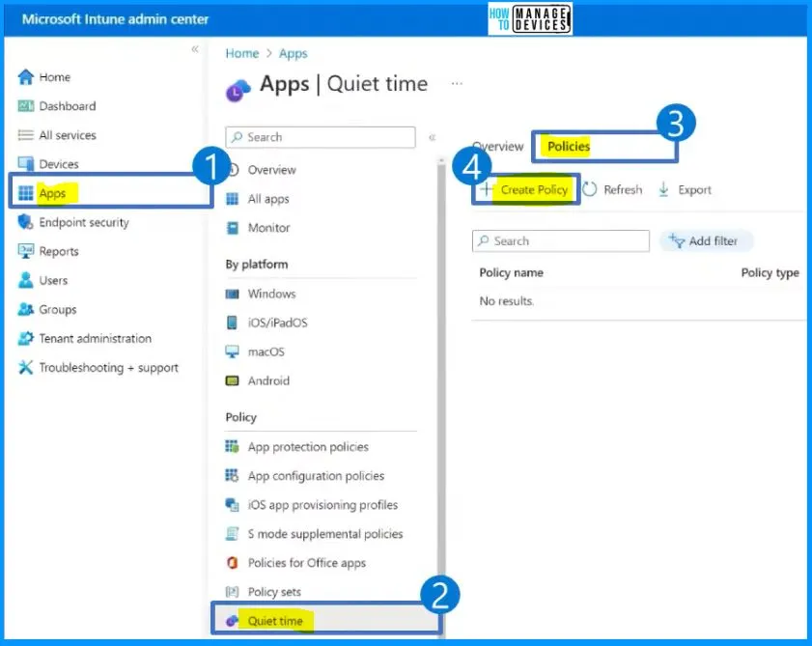Click the Devices icon in navigation
Screen dimensions: 812x646
click(26, 164)
